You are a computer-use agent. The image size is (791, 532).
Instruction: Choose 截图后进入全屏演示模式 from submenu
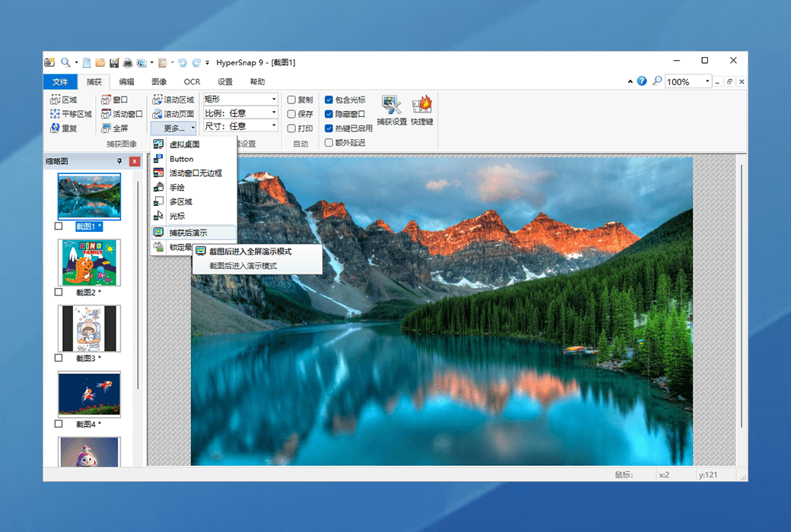click(x=250, y=251)
